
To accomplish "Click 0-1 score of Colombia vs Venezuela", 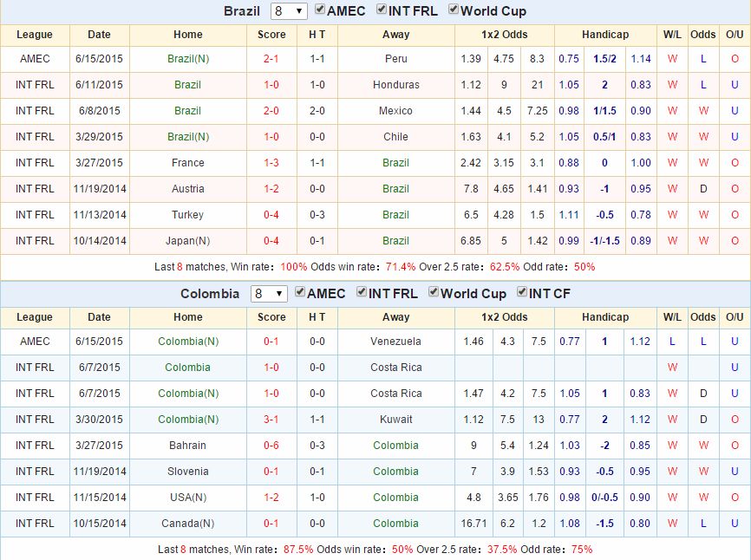I will [271, 342].
